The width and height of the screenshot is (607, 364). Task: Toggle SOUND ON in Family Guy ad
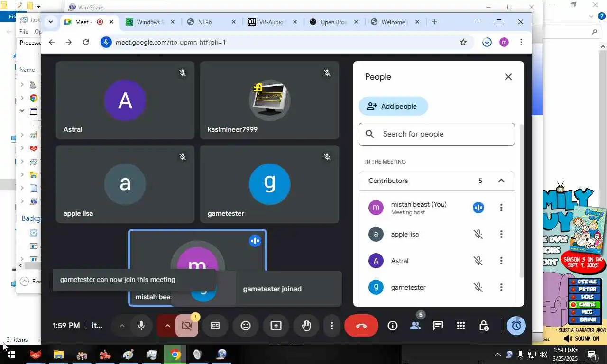click(581, 338)
